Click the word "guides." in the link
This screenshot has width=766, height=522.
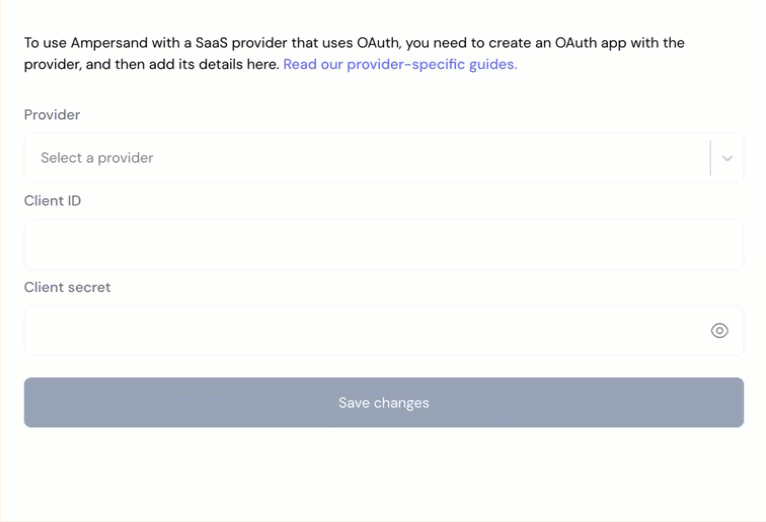(493, 64)
